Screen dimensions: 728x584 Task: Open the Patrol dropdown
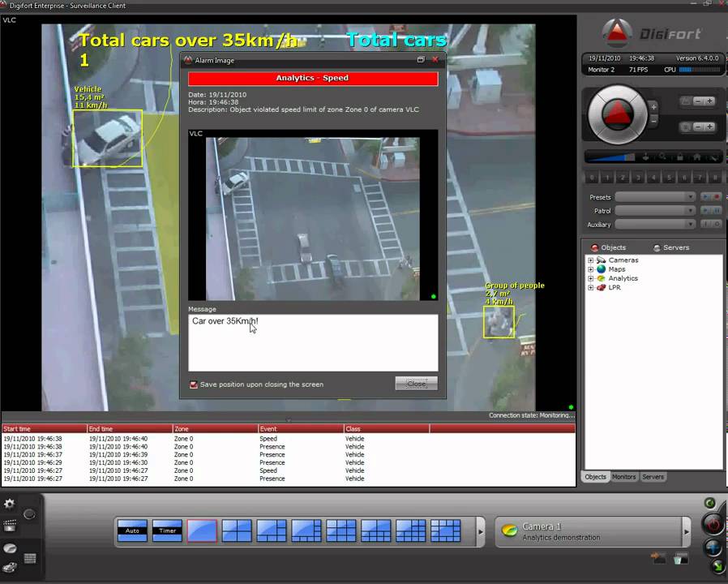(x=655, y=211)
